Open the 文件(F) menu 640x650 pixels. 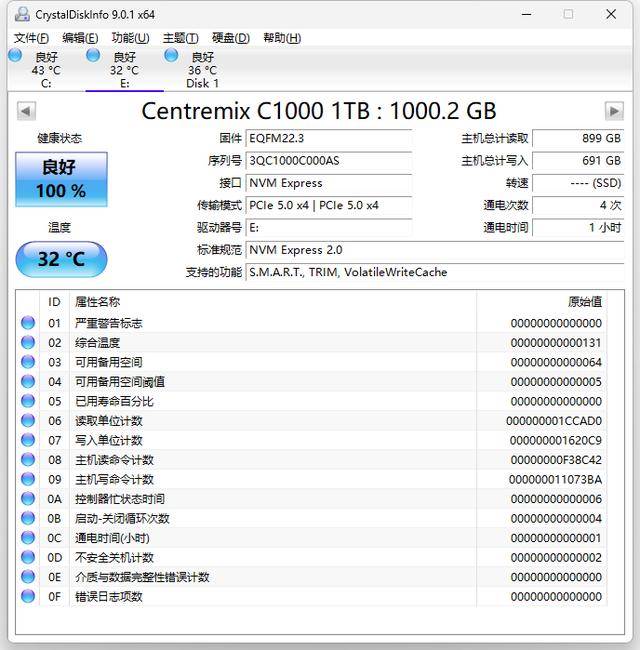[x=32, y=38]
